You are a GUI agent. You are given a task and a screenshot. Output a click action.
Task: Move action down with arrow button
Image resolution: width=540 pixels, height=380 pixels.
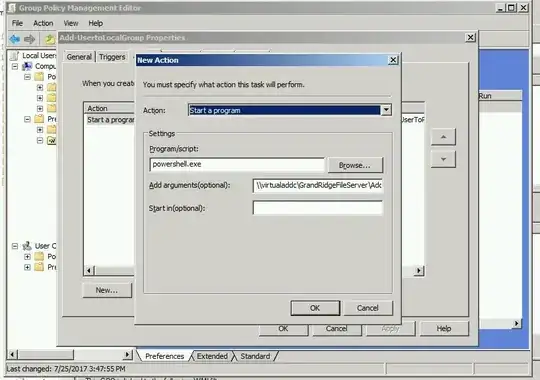point(443,159)
